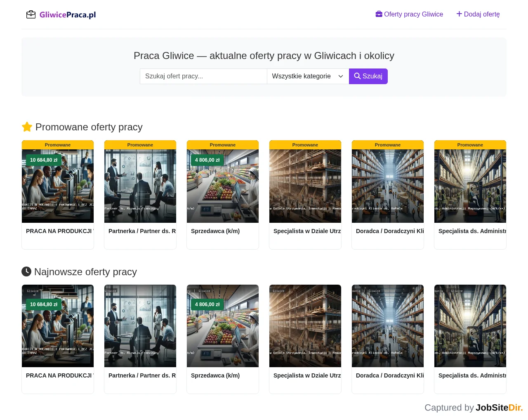Click newest Specjalista w Dziale Utrz title

307,375
